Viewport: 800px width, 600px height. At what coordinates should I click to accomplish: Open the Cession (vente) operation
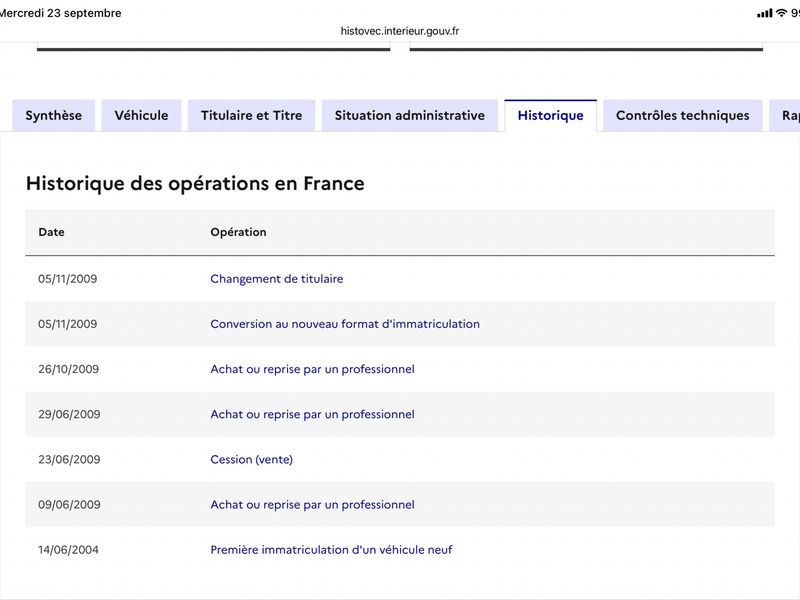click(252, 459)
